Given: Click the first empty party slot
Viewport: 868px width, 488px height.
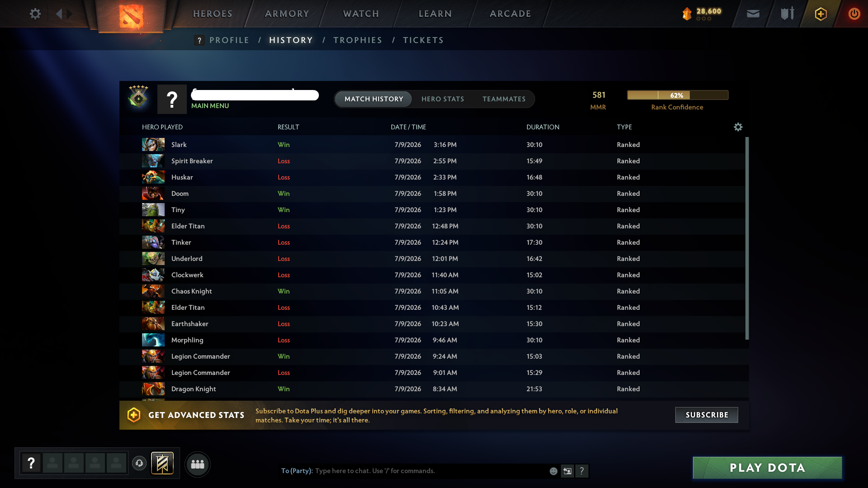Looking at the screenshot, I should [x=52, y=463].
